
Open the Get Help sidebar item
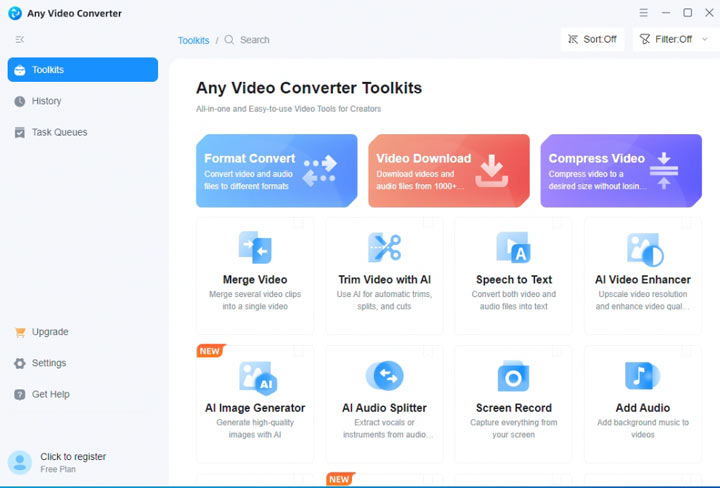pos(83,394)
